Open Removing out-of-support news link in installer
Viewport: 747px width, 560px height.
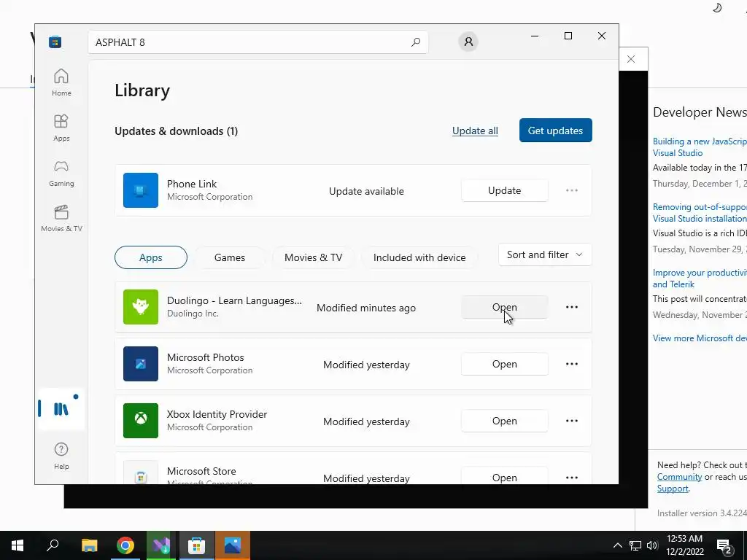pos(700,213)
